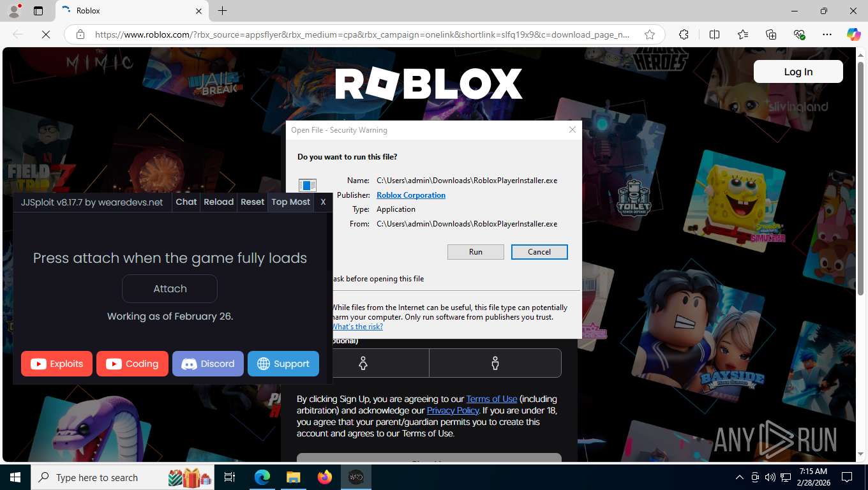Click Attach in JJSploit
The height and width of the screenshot is (490, 868).
[170, 288]
